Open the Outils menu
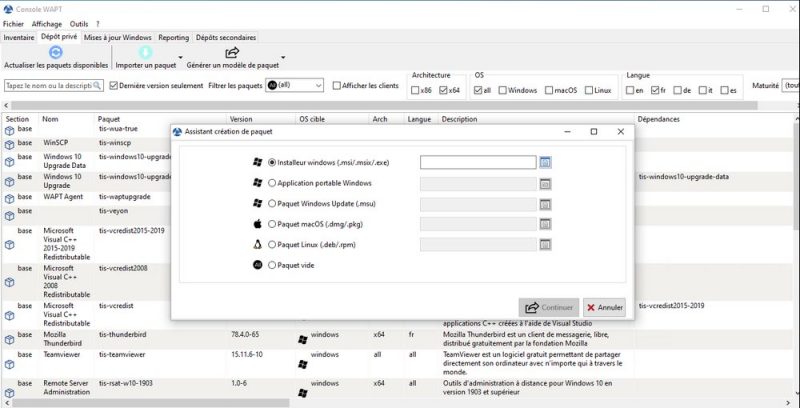800x408 pixels. click(x=79, y=23)
